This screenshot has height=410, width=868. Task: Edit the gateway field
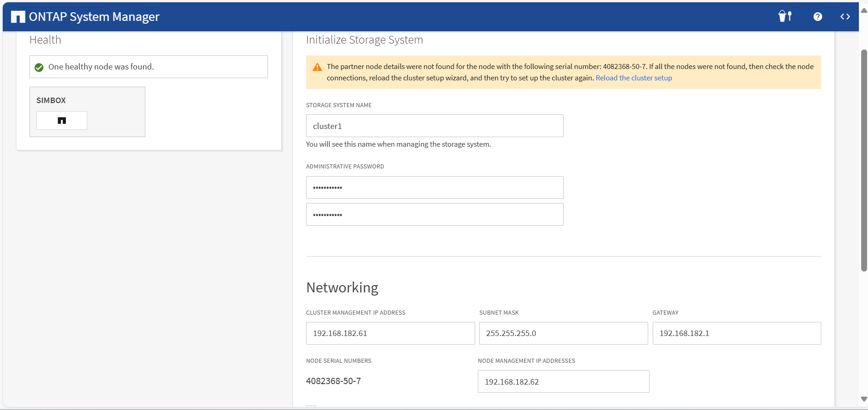click(737, 333)
